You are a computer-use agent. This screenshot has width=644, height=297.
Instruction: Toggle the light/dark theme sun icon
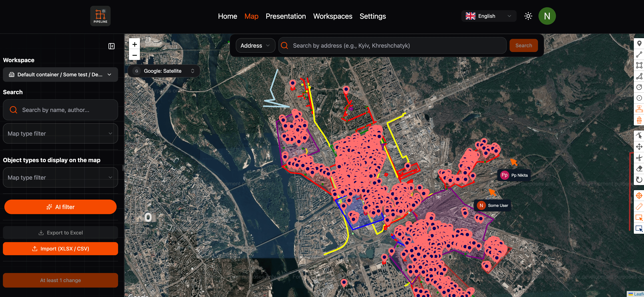(x=528, y=16)
